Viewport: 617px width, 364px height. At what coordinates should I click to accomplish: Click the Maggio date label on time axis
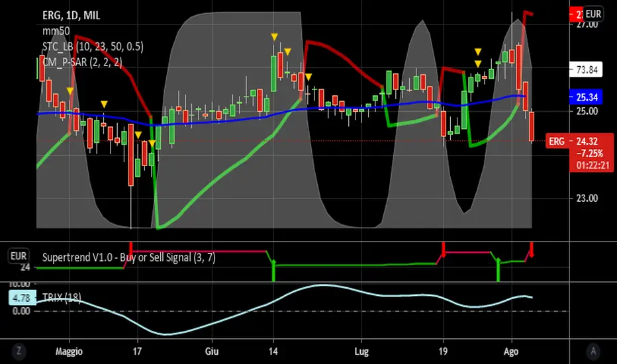tap(70, 351)
